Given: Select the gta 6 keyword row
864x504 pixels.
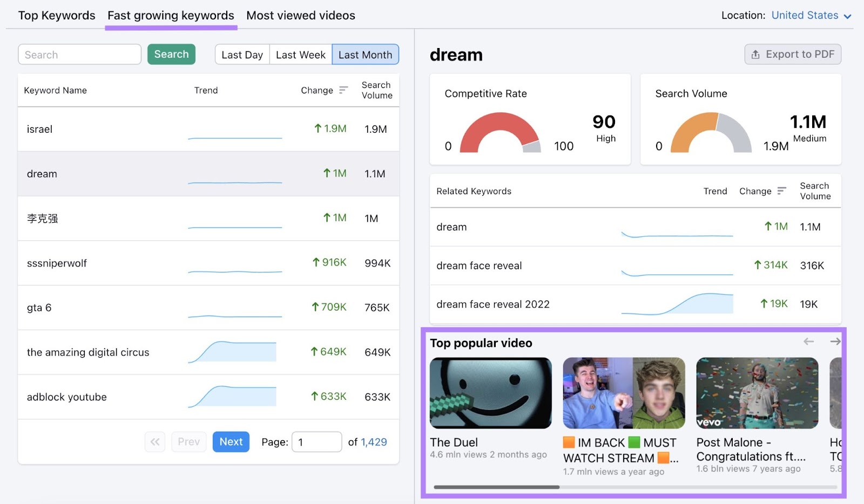Looking at the screenshot, I should tap(208, 308).
